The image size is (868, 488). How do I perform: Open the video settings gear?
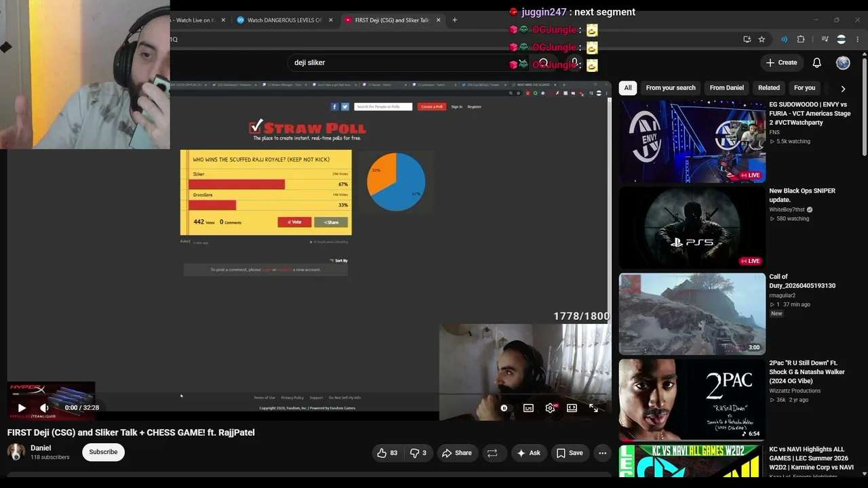click(x=550, y=408)
